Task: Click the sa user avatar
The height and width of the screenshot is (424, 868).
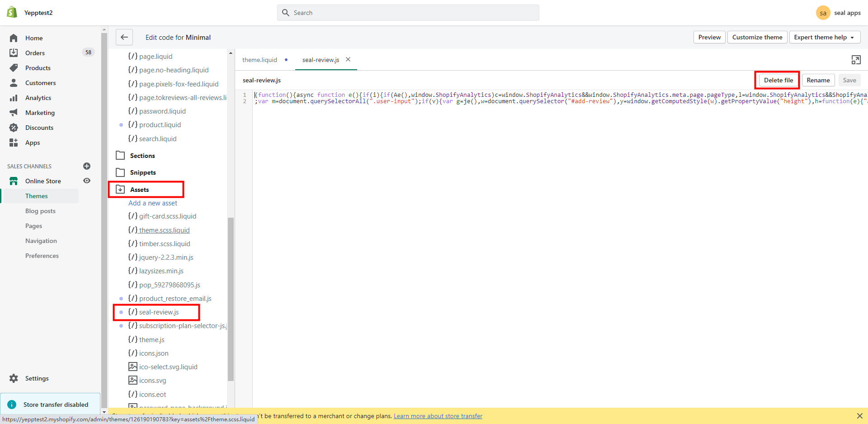Action: click(823, 13)
